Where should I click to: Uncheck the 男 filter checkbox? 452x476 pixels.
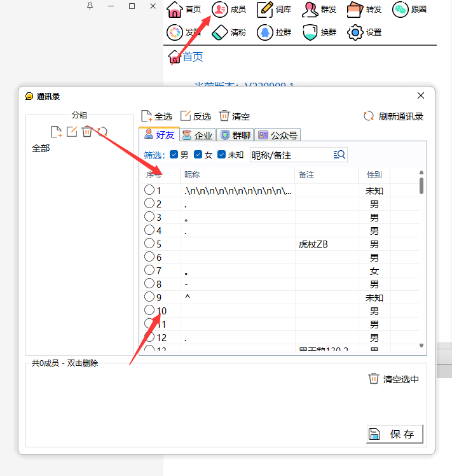pyautogui.click(x=174, y=155)
